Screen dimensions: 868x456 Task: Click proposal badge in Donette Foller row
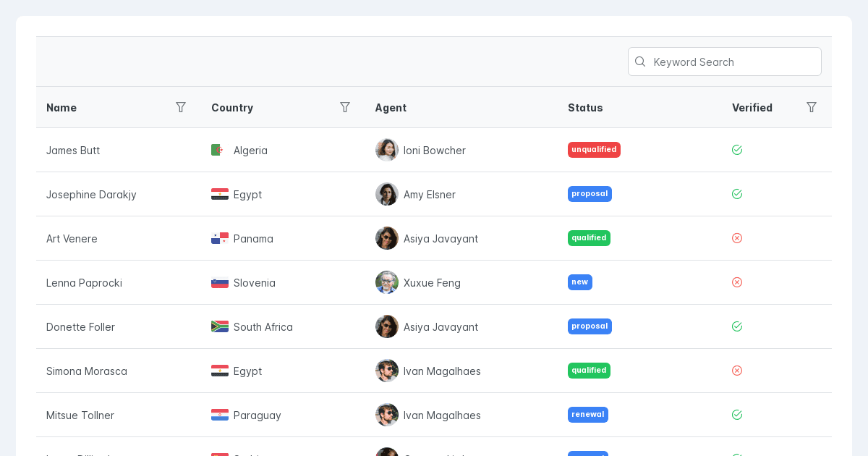point(590,326)
